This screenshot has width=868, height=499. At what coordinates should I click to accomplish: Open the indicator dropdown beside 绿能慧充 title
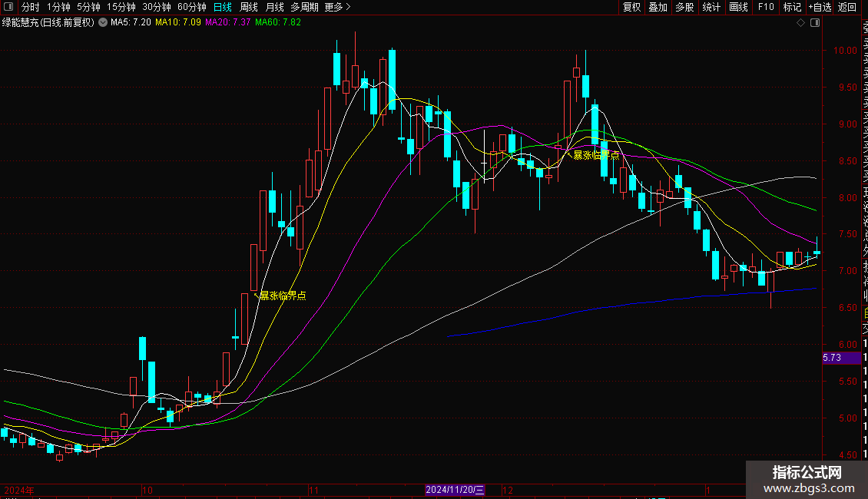pyautogui.click(x=103, y=23)
